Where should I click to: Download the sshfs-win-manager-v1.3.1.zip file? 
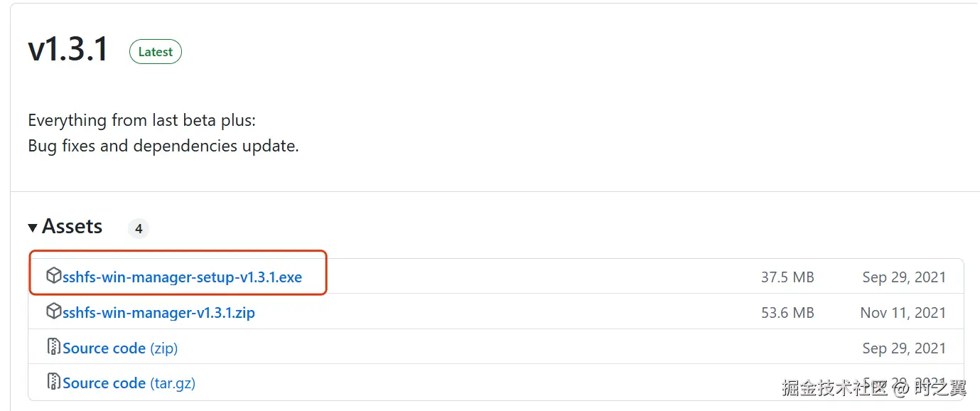(158, 313)
